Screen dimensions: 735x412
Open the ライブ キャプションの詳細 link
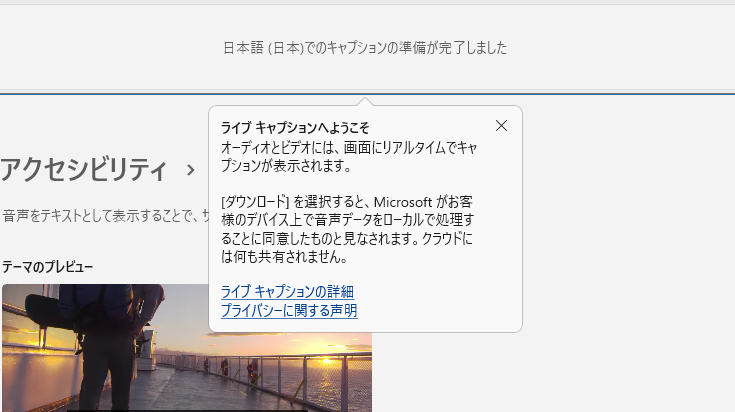pyautogui.click(x=287, y=292)
